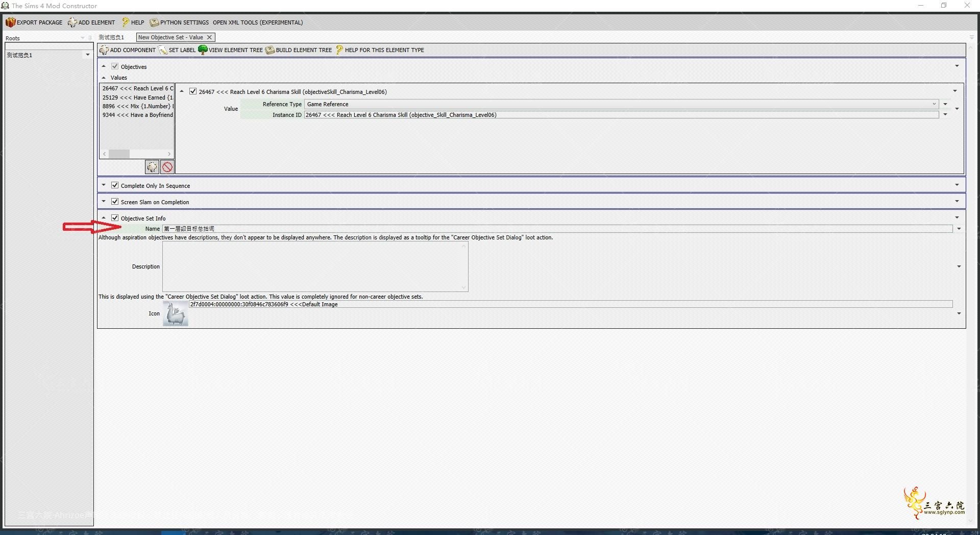The image size is (980, 535).
Task: Open the Value group options arrow
Action: (957, 109)
